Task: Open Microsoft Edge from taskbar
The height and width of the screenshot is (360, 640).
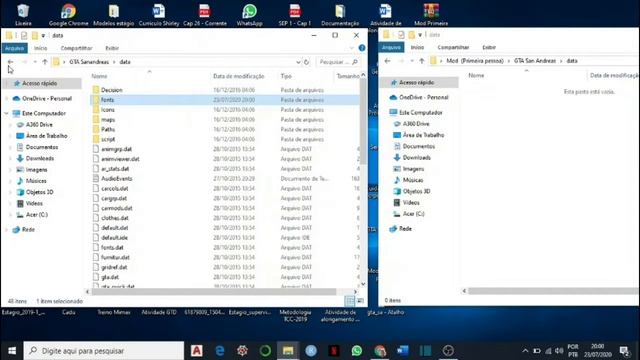Action: point(220,351)
